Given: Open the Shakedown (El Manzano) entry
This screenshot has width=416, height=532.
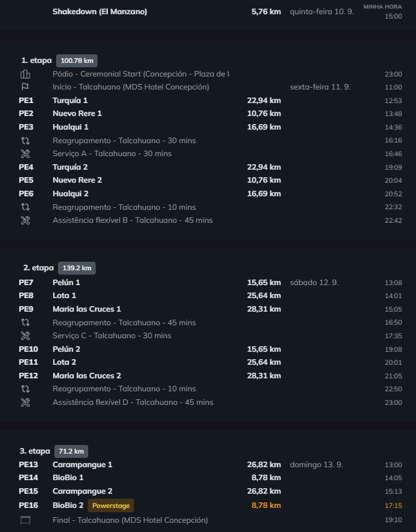Looking at the screenshot, I should [x=210, y=12].
